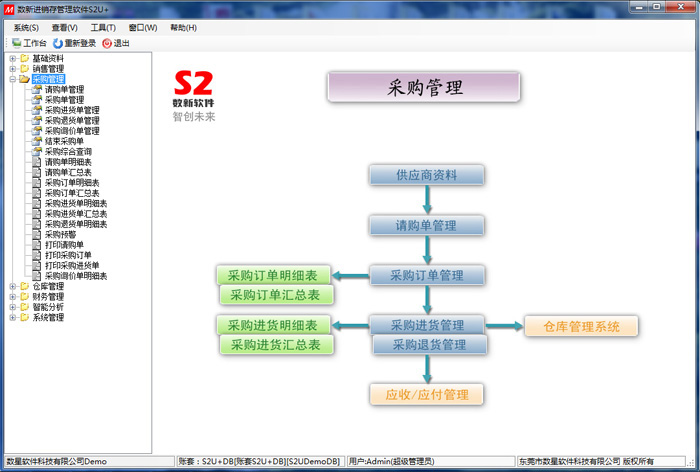700x472 pixels.
Task: Open the 窗口(W) menu
Action: point(143,28)
